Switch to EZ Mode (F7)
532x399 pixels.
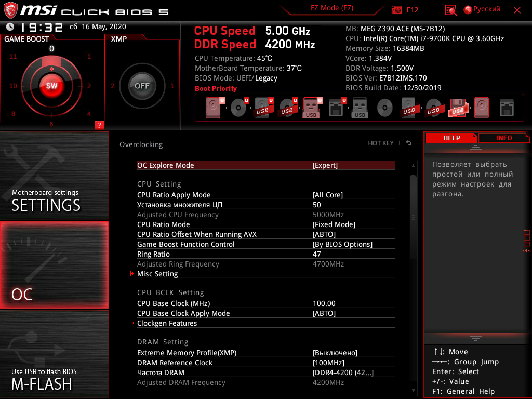point(332,8)
